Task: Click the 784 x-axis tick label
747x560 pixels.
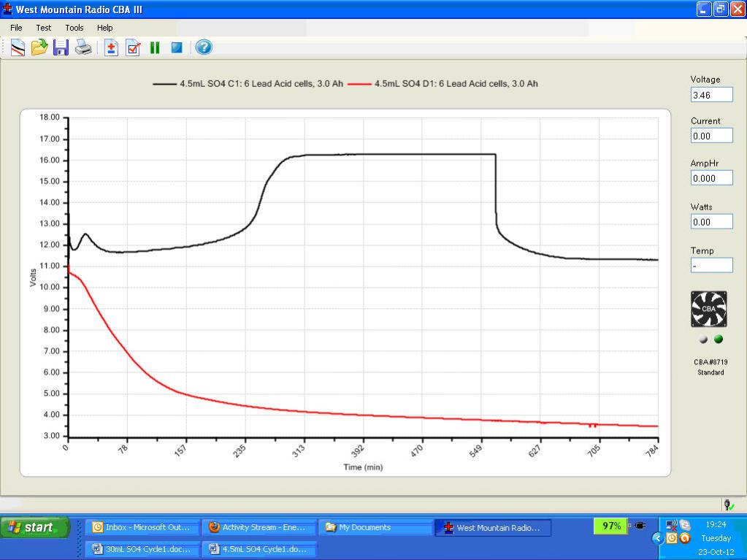Action: point(652,450)
